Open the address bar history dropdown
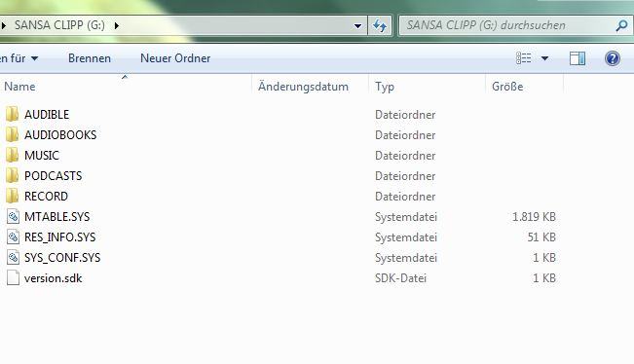This screenshot has width=634, height=364. point(357,26)
